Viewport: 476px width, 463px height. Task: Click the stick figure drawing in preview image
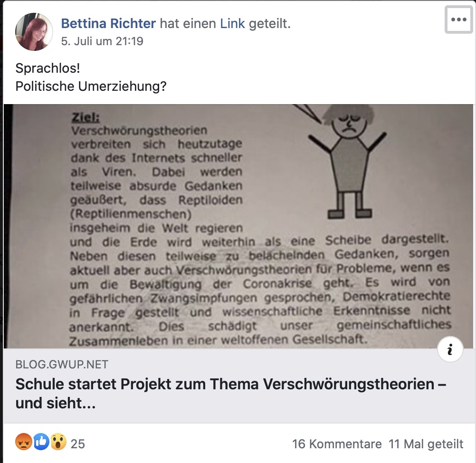tap(348, 162)
